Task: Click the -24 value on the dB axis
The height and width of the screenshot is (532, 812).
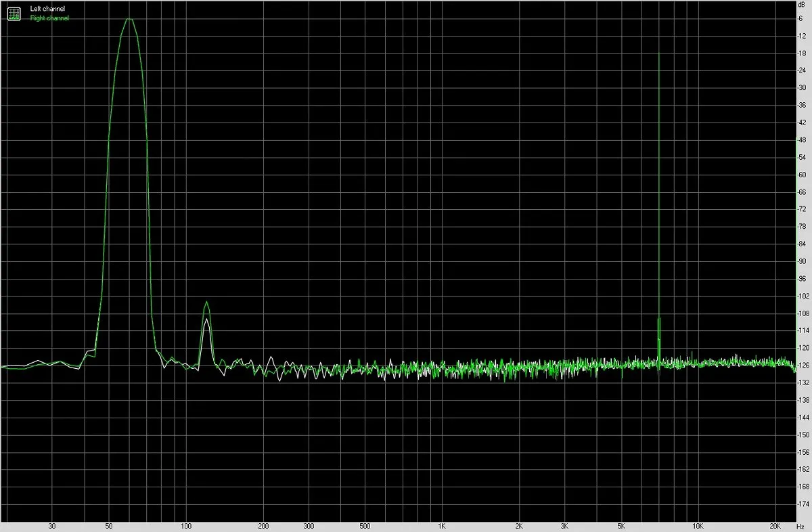Action: 802,70
